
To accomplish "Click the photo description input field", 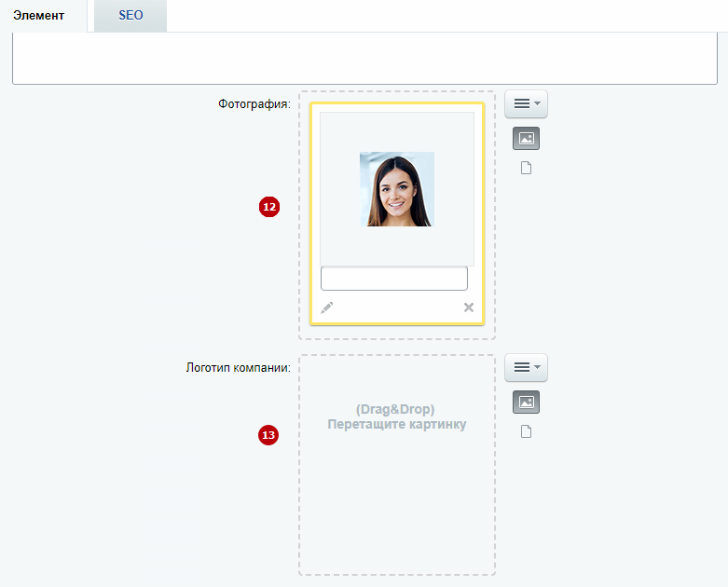I will (x=394, y=279).
